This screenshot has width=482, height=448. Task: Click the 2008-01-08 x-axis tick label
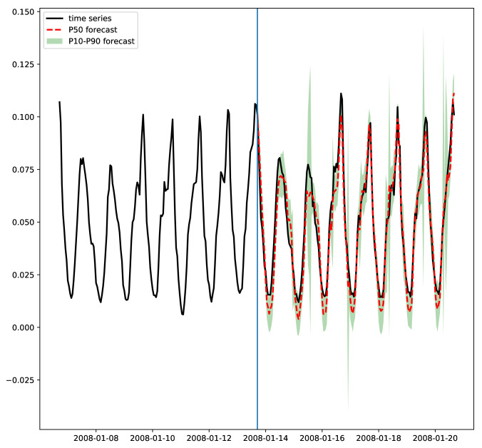point(96,438)
